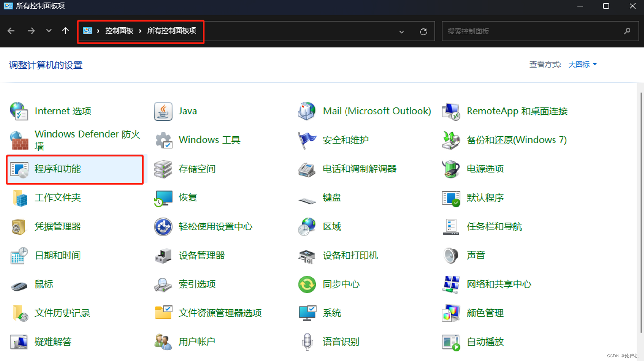Click 控制面板 in breadcrumb path
Image resolution: width=644 pixels, height=361 pixels.
119,31
